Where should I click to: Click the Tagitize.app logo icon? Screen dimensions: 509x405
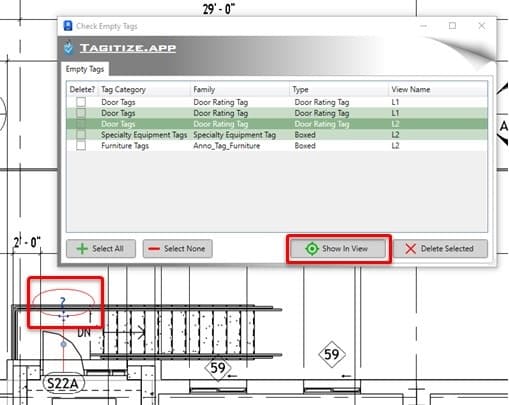(x=68, y=48)
